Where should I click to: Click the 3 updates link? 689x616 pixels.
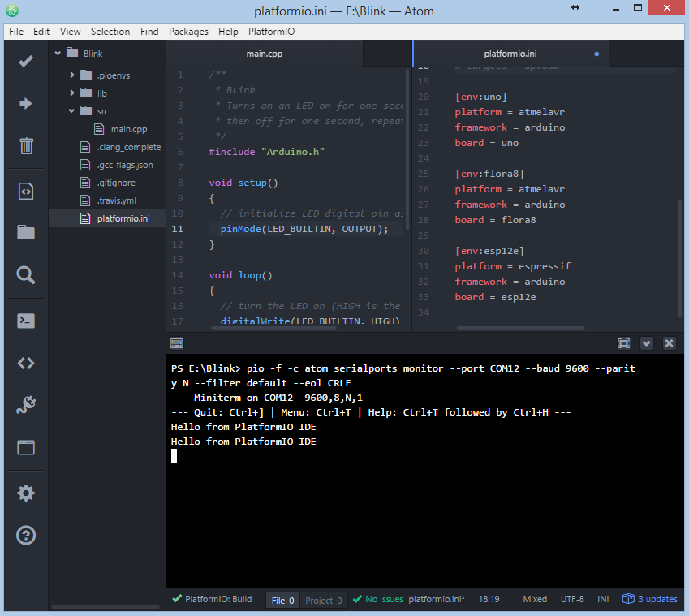point(657,599)
